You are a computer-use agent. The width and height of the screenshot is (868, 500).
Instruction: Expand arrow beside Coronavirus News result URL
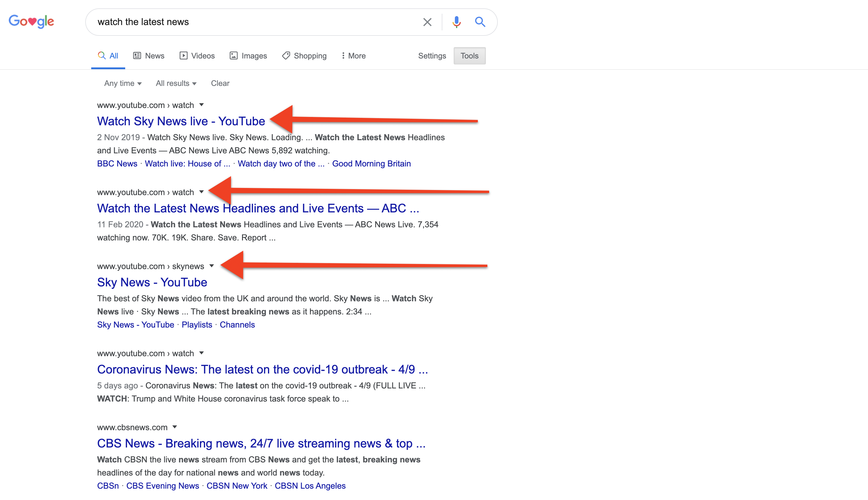(x=201, y=353)
